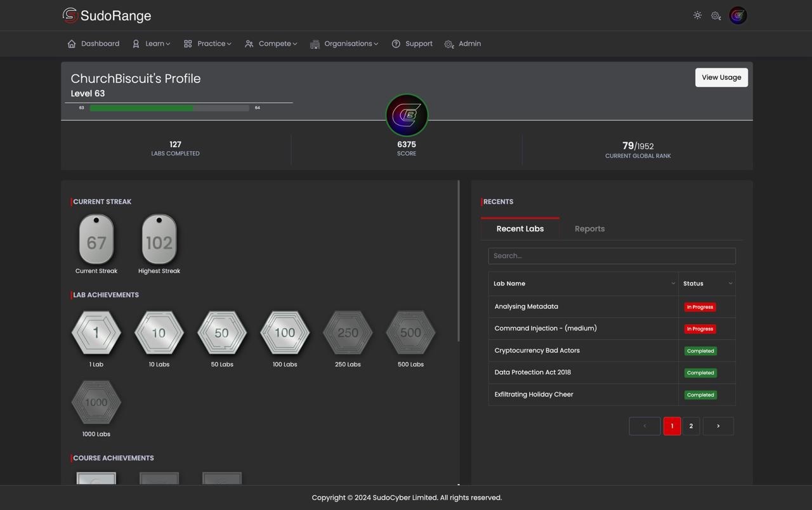The height and width of the screenshot is (510, 812).
Task: Expand the Practice menu chevron
Action: click(x=229, y=44)
